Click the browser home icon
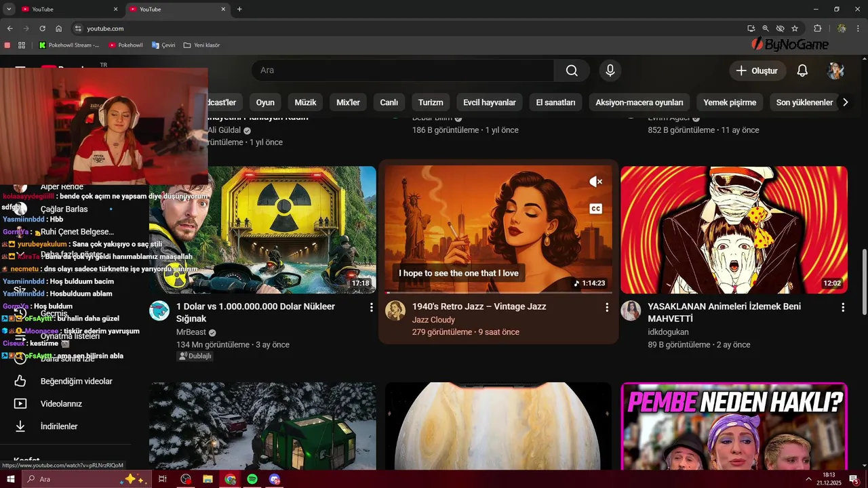The width and height of the screenshot is (868, 488). [59, 28]
